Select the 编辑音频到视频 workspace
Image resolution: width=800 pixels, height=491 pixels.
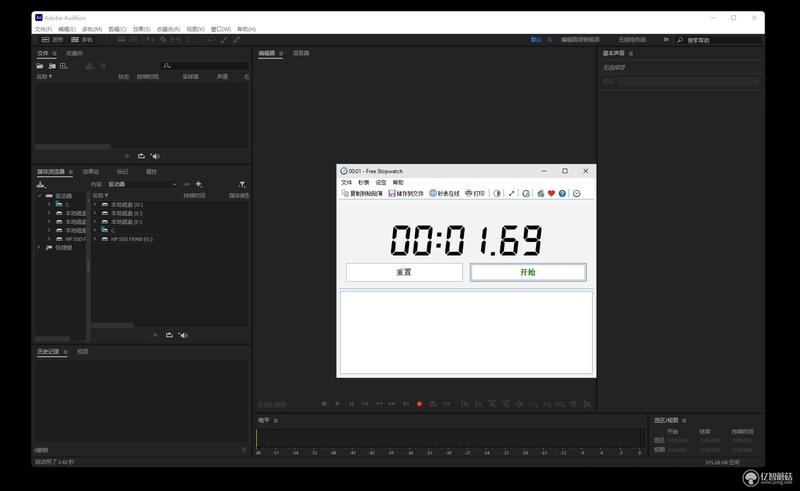coord(580,40)
